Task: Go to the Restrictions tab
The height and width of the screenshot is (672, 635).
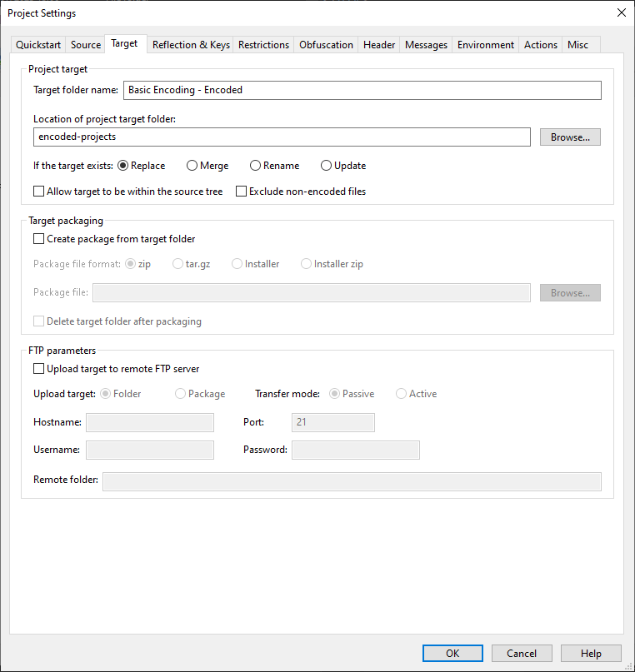Action: point(263,45)
